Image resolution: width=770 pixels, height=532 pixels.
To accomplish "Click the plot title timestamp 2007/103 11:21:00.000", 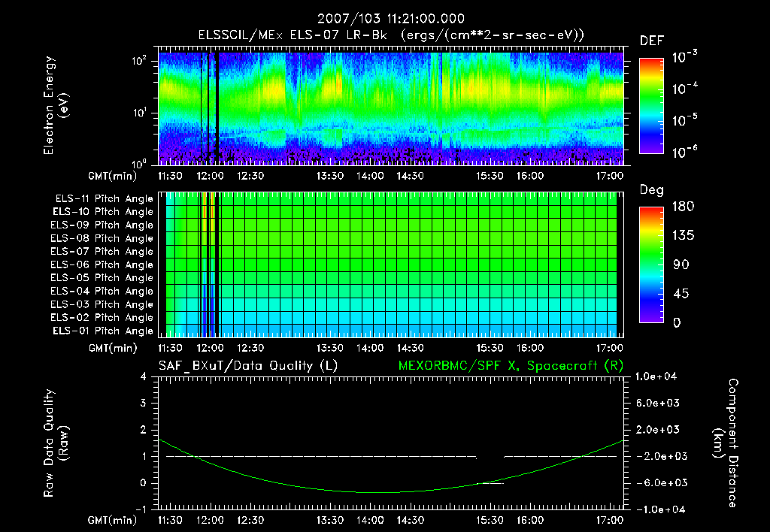I will (x=390, y=19).
